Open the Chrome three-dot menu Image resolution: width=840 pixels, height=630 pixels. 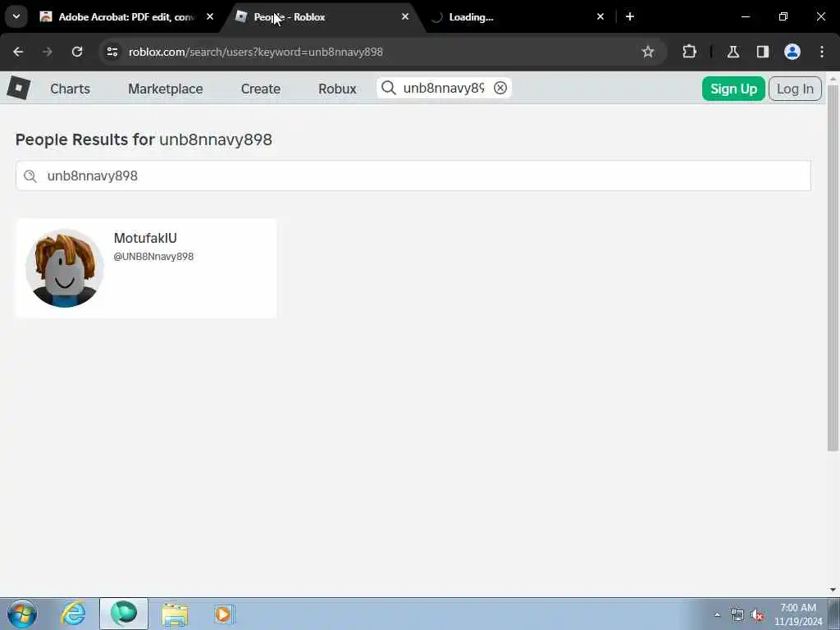tap(822, 52)
